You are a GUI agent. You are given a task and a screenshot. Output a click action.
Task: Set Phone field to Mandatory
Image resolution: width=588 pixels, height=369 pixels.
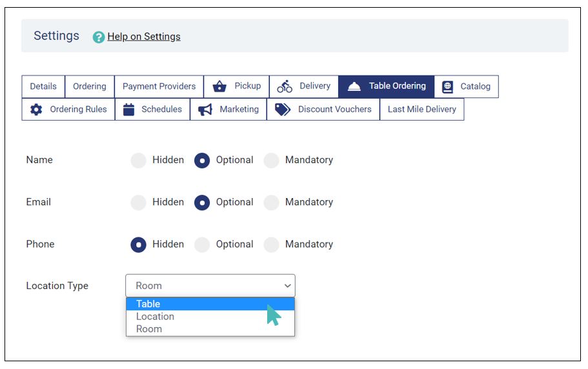[271, 244]
